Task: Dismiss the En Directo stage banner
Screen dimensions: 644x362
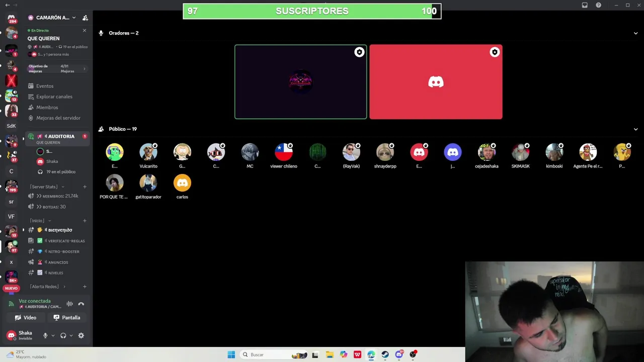Action: pos(85,31)
